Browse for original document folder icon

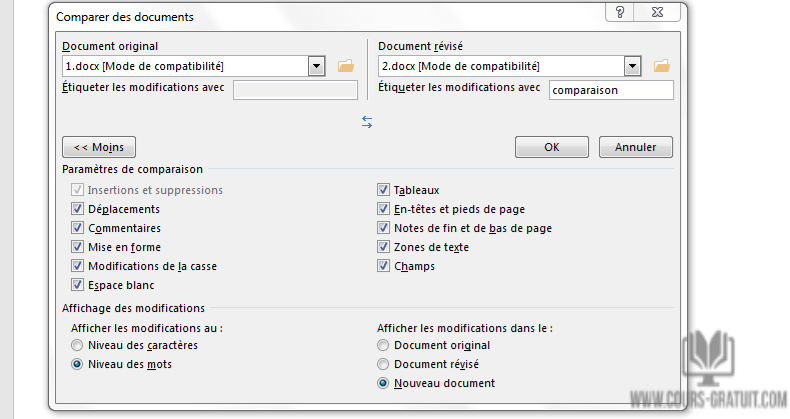click(x=346, y=66)
